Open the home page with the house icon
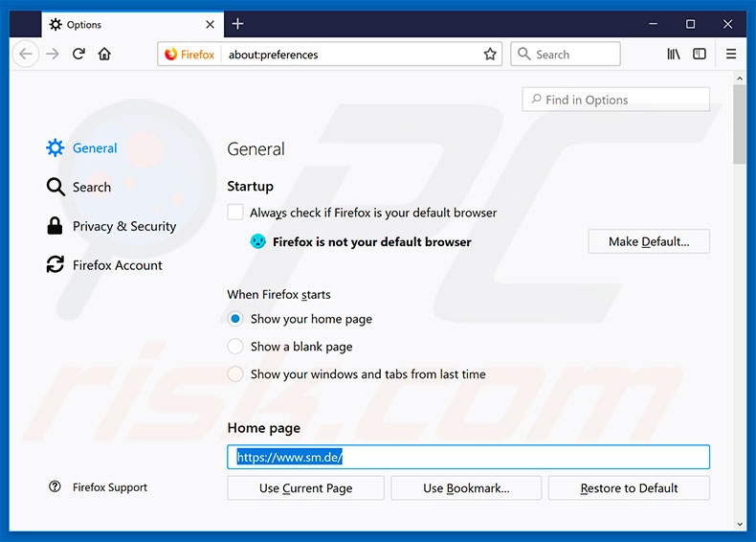The height and width of the screenshot is (542, 756). pyautogui.click(x=104, y=54)
